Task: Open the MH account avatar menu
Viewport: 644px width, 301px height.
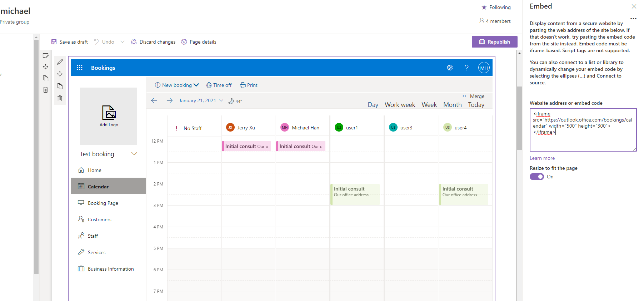Action: [484, 68]
